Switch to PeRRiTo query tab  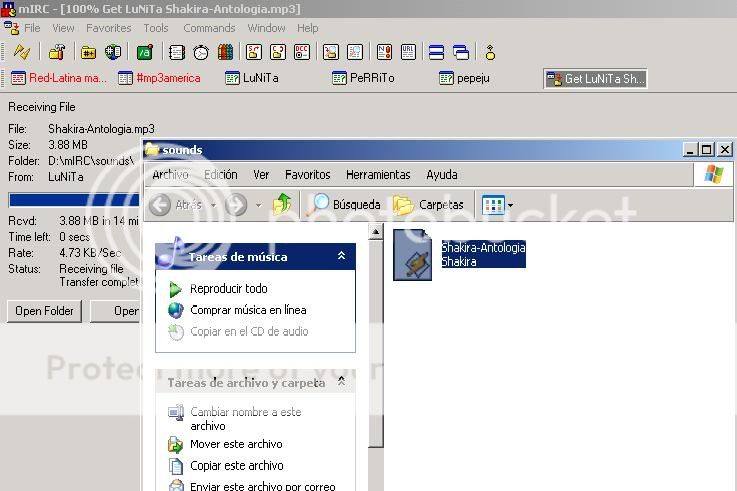(363, 78)
